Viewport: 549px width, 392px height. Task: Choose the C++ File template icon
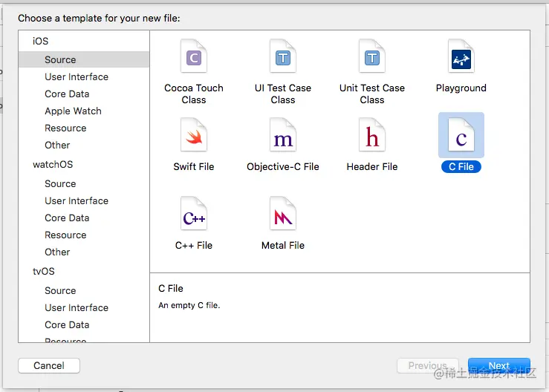(194, 215)
